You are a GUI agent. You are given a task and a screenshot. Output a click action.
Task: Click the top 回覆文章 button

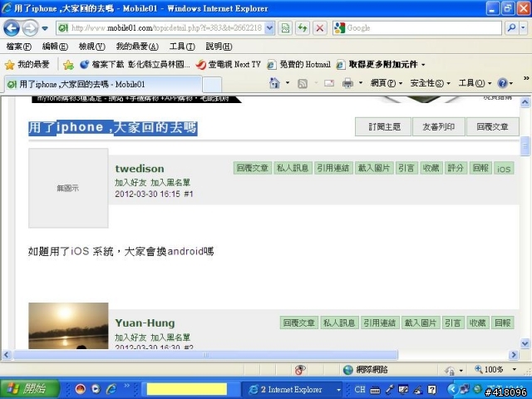[x=493, y=127]
